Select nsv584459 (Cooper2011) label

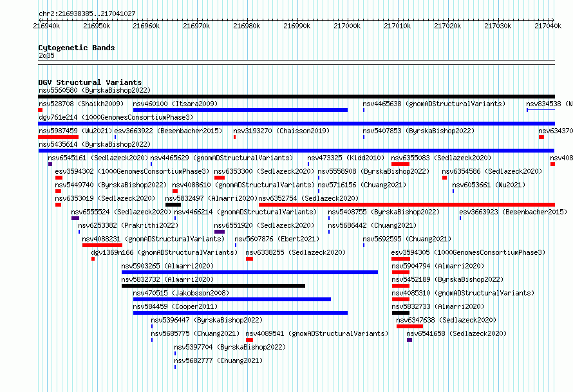175,306
